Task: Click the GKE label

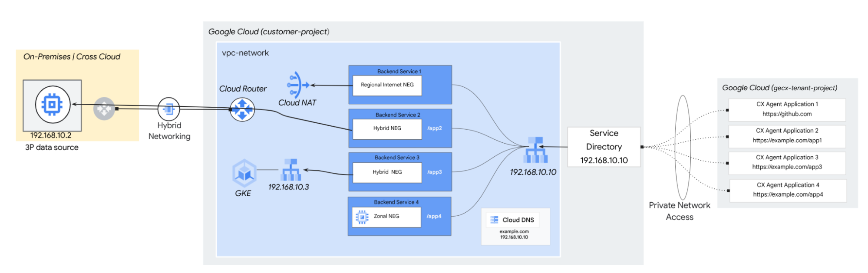Action: [x=243, y=194]
